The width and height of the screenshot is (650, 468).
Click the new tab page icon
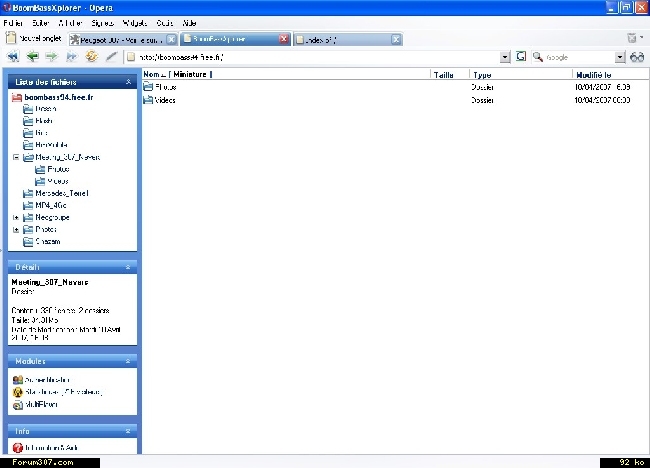tap(11, 38)
